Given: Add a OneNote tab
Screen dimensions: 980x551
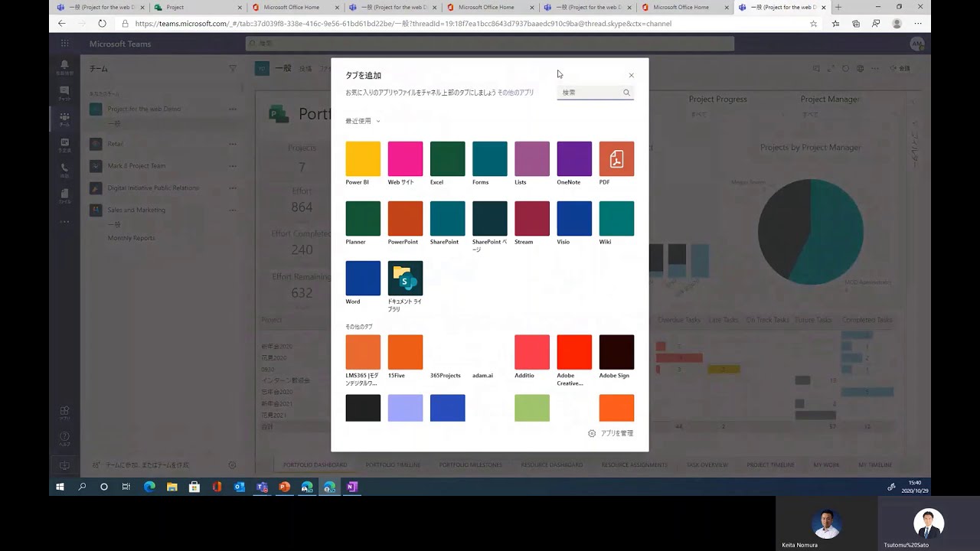Looking at the screenshot, I should click(574, 159).
